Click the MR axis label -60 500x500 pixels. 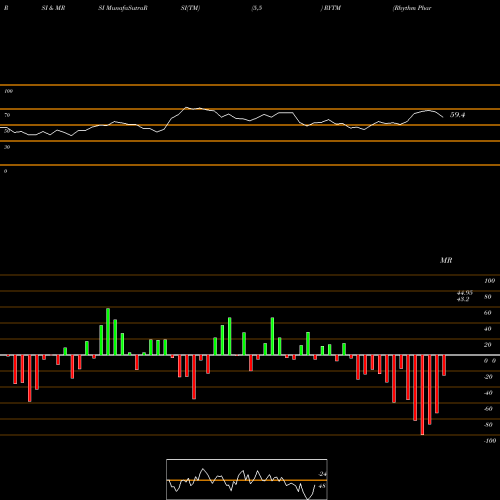[488, 409]
